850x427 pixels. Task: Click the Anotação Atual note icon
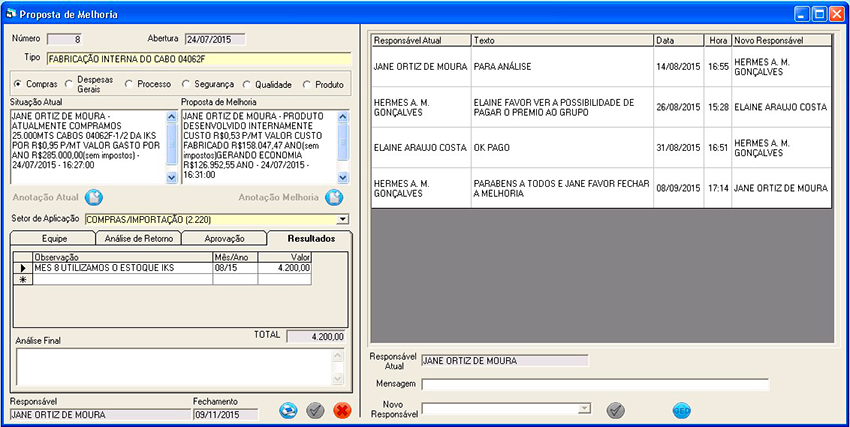pos(94,198)
